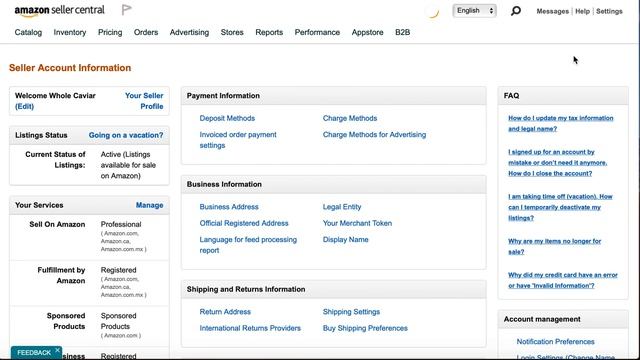Open Invoiced order payment settings
Screen dimensions: 640x360
(238, 140)
